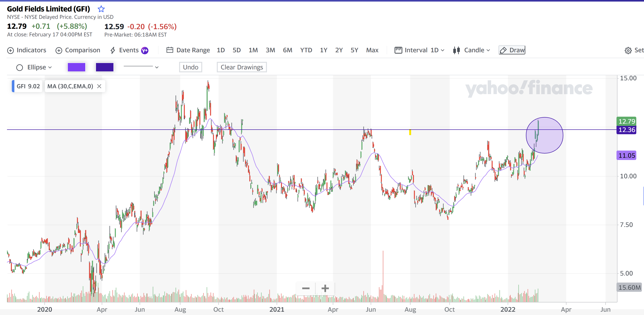Click the Draw pencil icon

[x=503, y=50]
